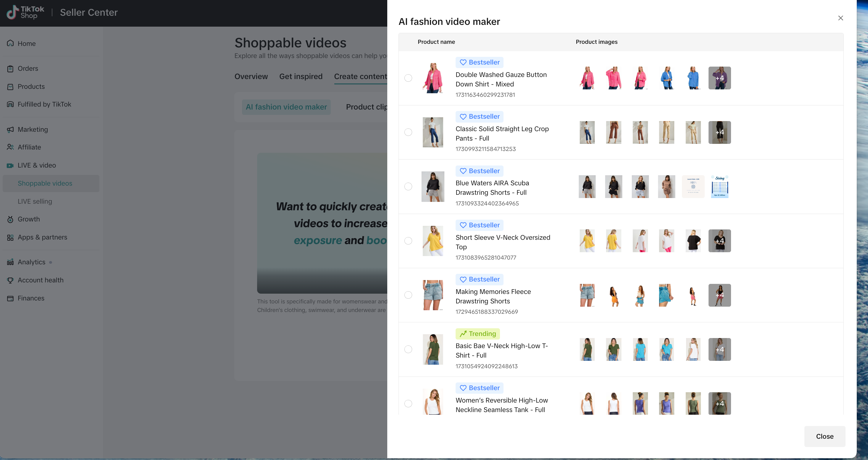This screenshot has width=868, height=460.
Task: Expand the +4 images for Crop Pants
Action: 719,132
